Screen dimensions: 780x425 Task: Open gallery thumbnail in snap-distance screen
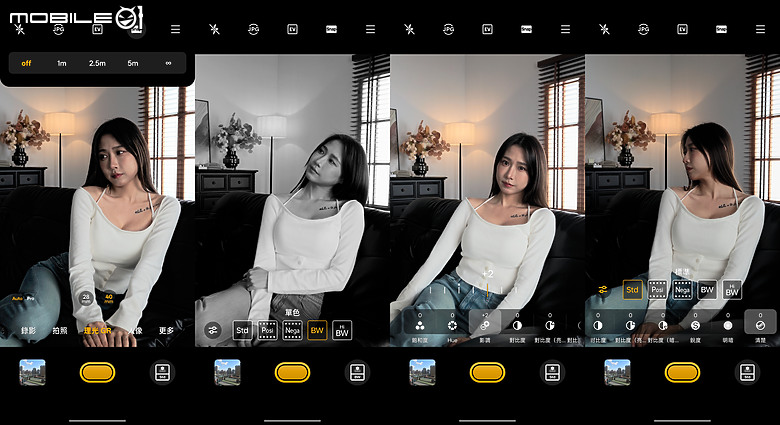point(32,372)
